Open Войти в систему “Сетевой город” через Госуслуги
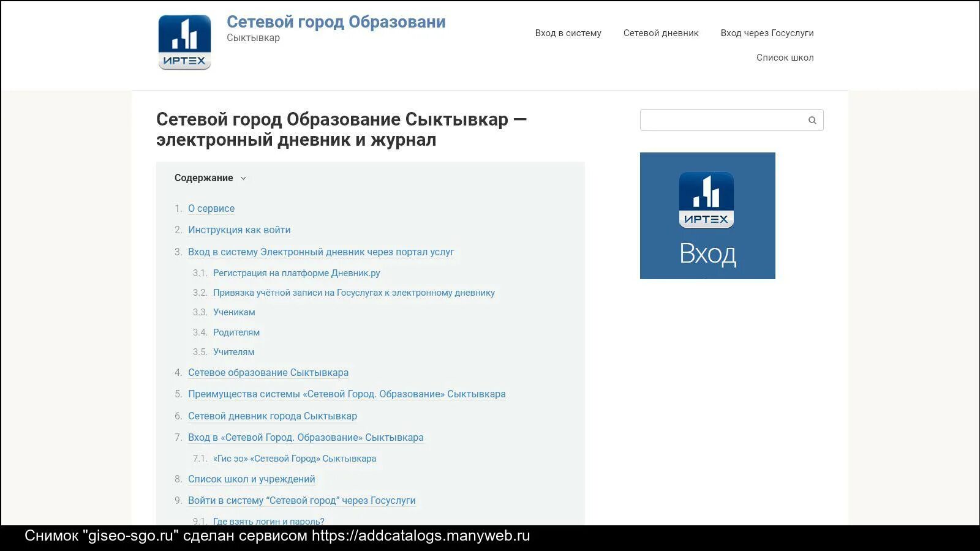Viewport: 980px width, 551px height. click(x=302, y=500)
